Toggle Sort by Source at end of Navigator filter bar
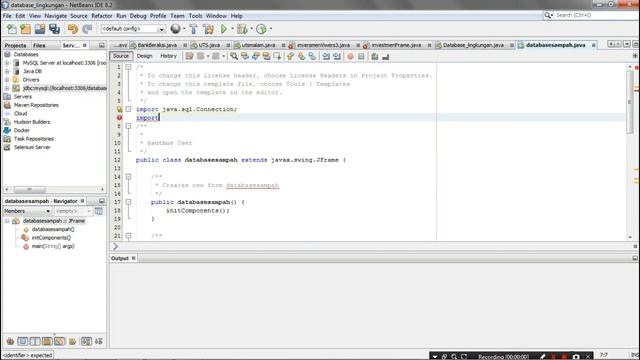 (x=99, y=341)
